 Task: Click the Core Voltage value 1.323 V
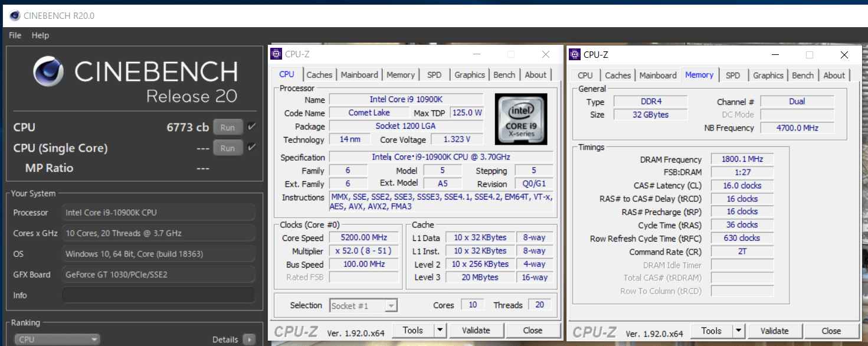click(457, 139)
